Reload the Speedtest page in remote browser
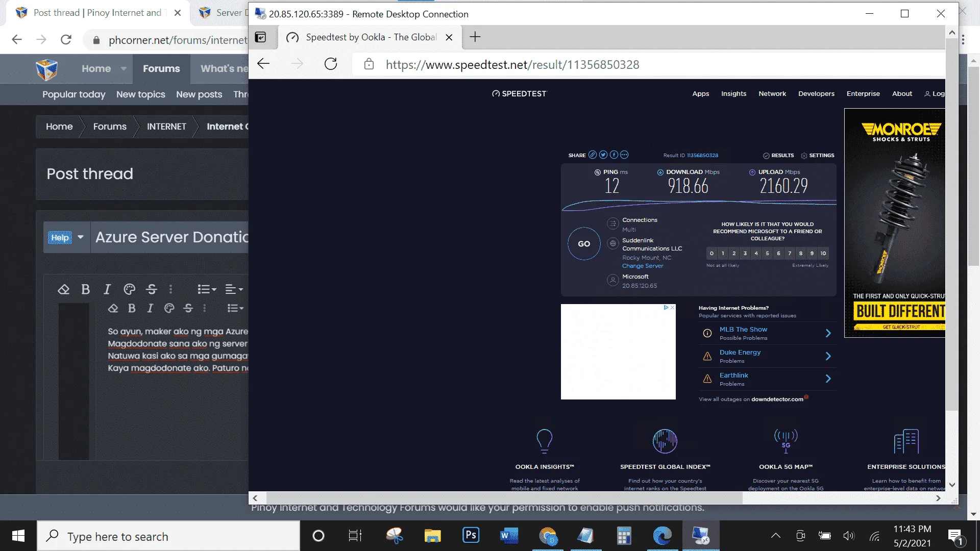This screenshot has width=980, height=551. point(331,64)
